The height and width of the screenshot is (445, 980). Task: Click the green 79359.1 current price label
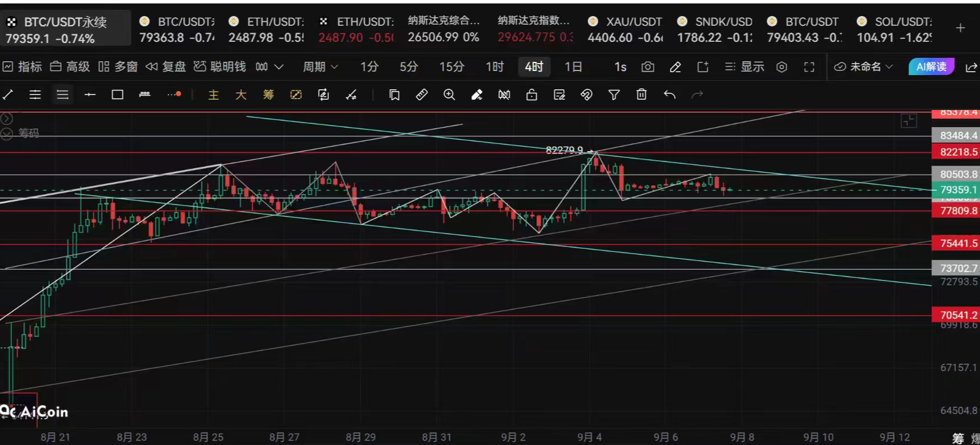[x=956, y=190]
